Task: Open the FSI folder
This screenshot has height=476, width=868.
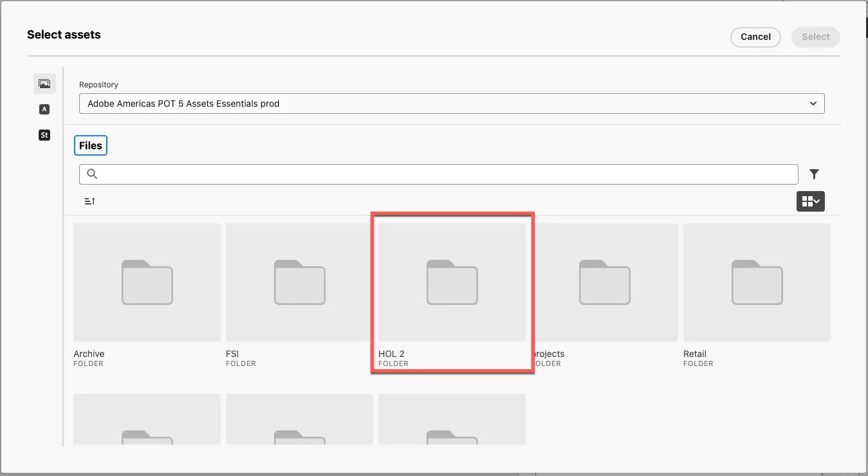Action: [x=299, y=295]
